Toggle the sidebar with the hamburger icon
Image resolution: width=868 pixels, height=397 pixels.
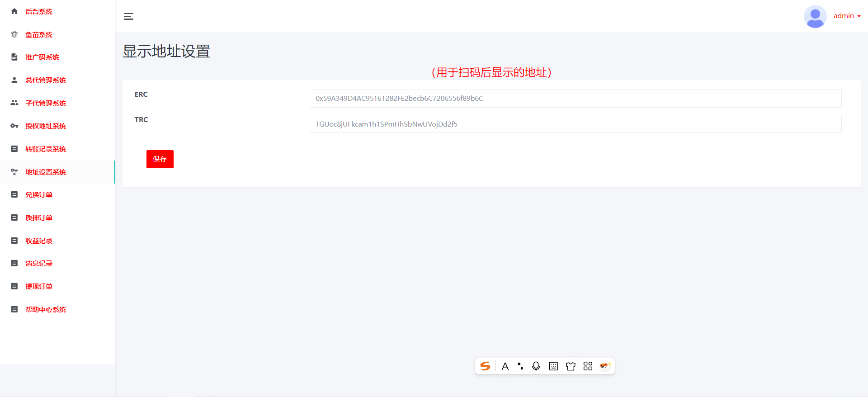tap(128, 17)
